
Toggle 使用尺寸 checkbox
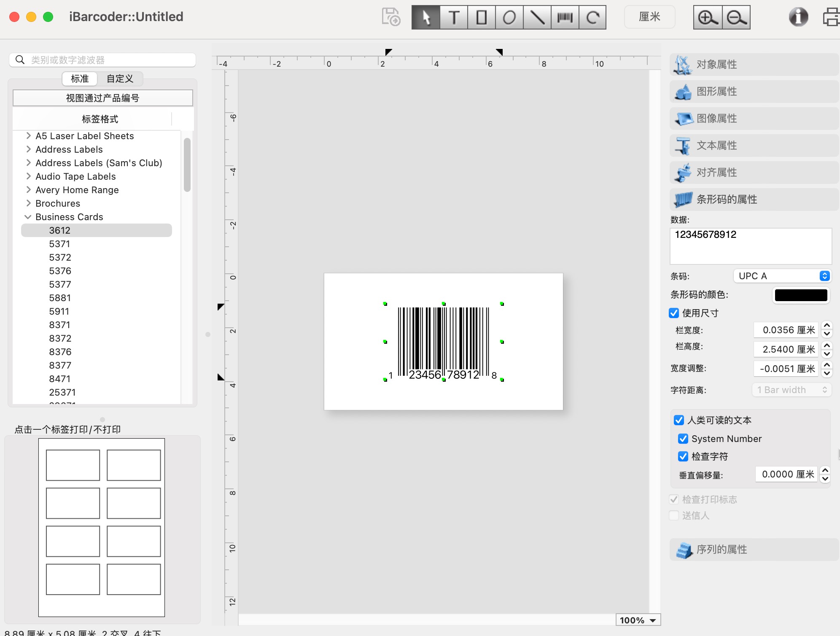click(674, 313)
